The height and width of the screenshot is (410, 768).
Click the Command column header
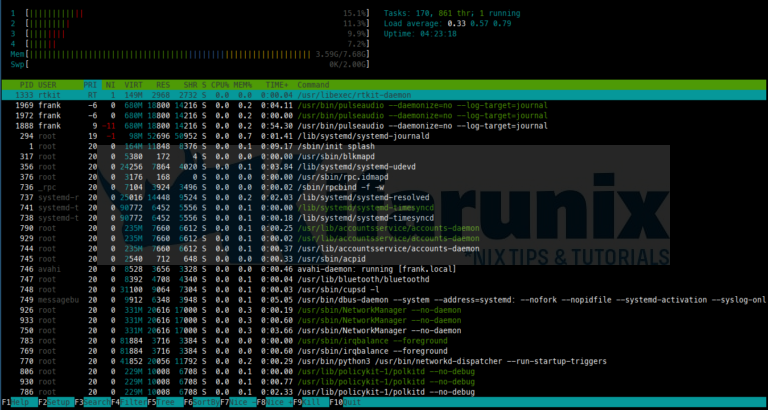click(x=313, y=85)
